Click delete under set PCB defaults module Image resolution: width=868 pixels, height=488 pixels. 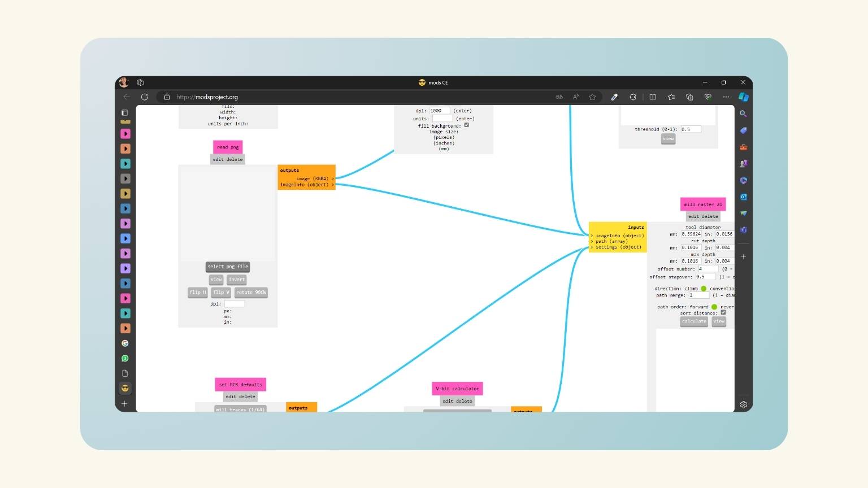point(247,397)
